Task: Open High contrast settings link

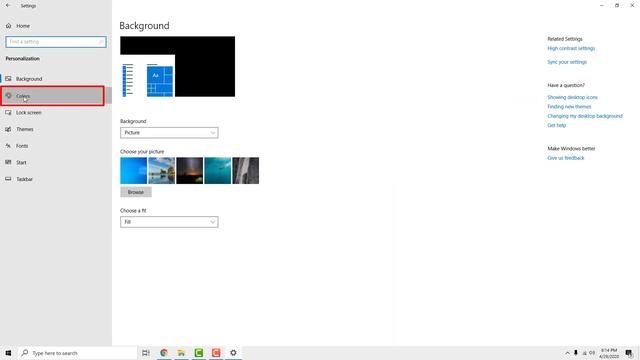Action: 571,48
